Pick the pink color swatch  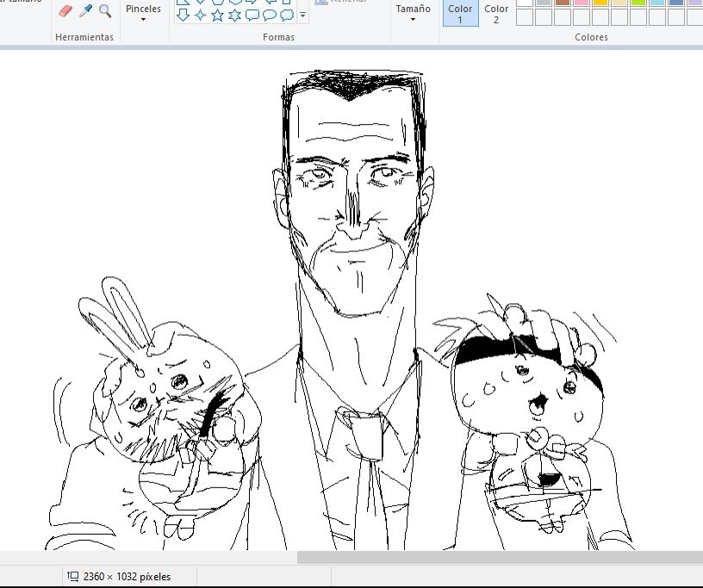(x=582, y=3)
